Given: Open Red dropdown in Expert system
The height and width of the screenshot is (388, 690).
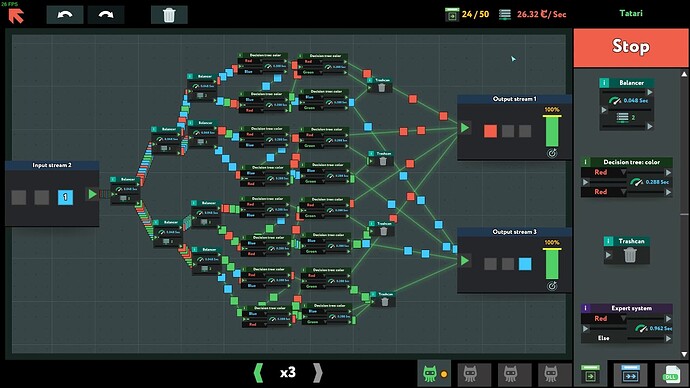Looking at the screenshot, I should [604, 318].
